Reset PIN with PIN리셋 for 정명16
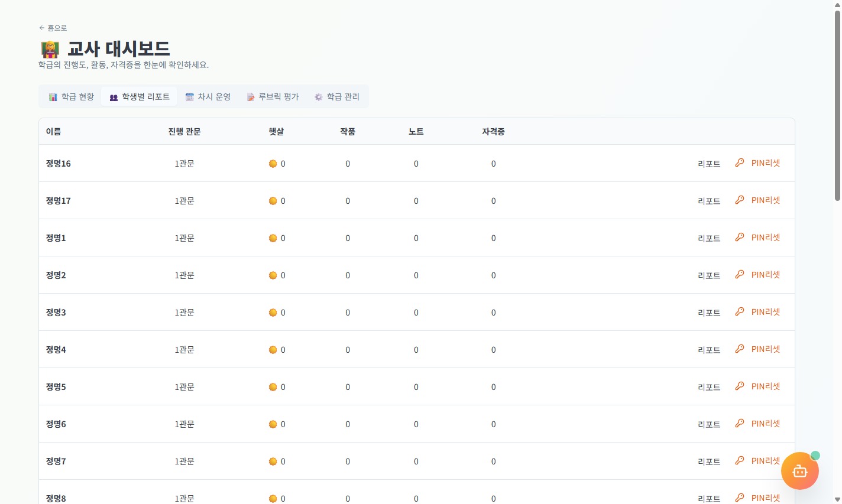The height and width of the screenshot is (504, 842). pyautogui.click(x=766, y=163)
